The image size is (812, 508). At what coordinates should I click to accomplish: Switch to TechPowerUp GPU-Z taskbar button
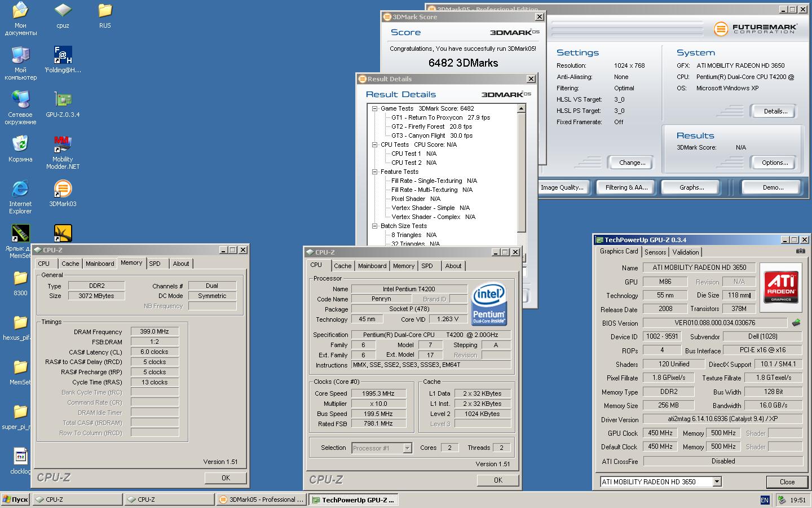click(x=354, y=500)
